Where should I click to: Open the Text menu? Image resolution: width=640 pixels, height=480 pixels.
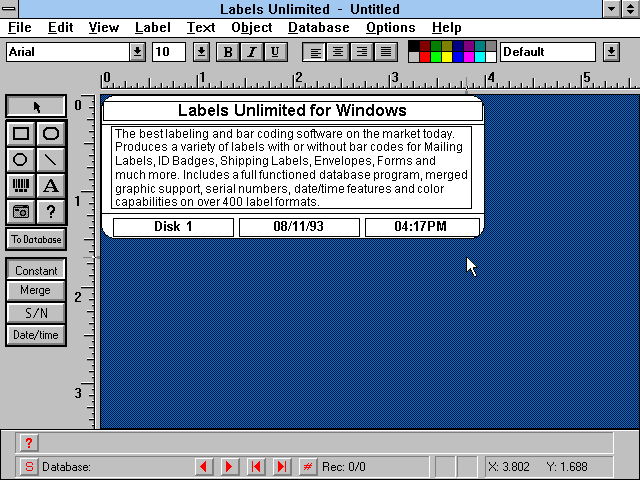click(x=201, y=27)
